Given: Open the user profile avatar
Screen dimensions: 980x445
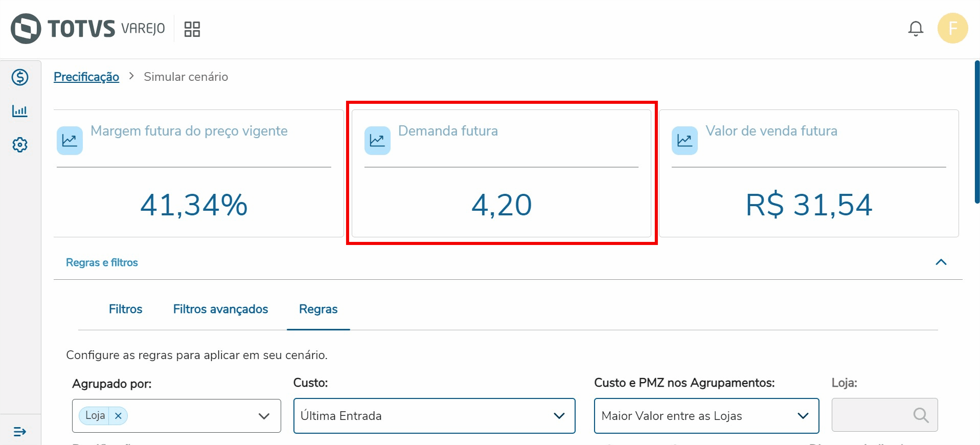Looking at the screenshot, I should coord(952,28).
